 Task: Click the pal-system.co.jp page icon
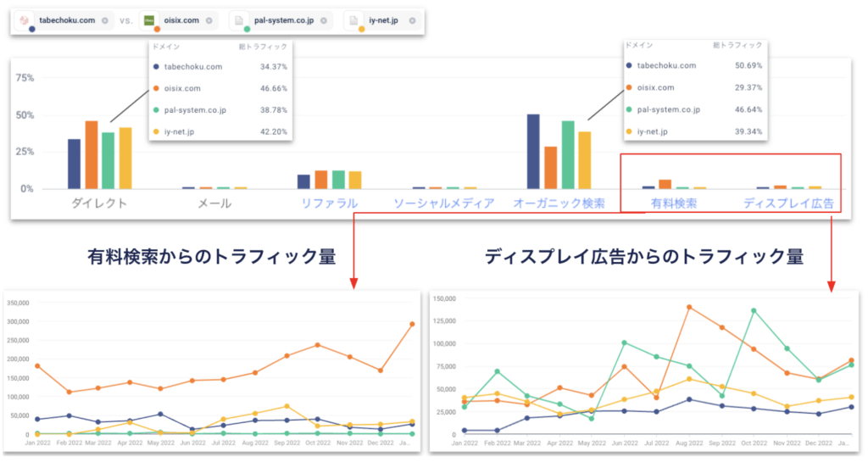coord(240,20)
